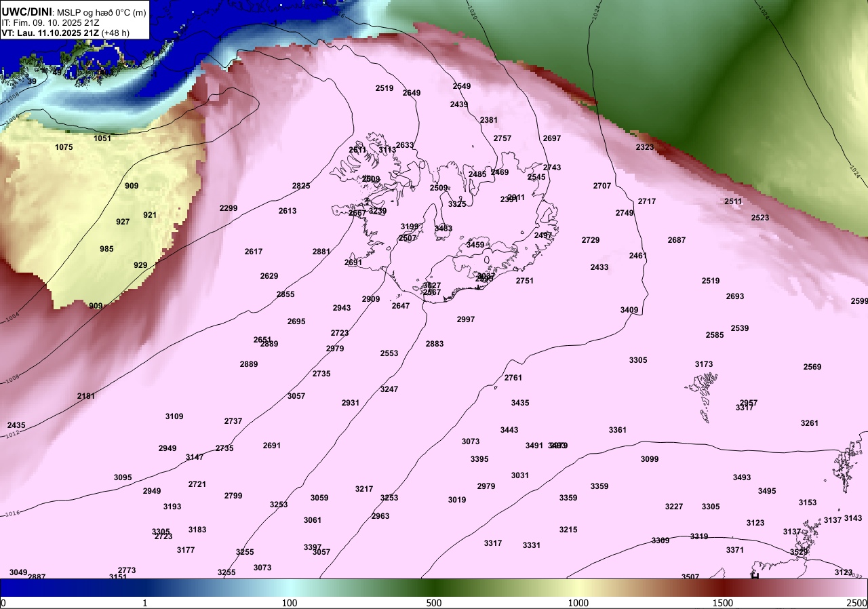Click the height value 2323
868x609 pixels.
point(645,147)
